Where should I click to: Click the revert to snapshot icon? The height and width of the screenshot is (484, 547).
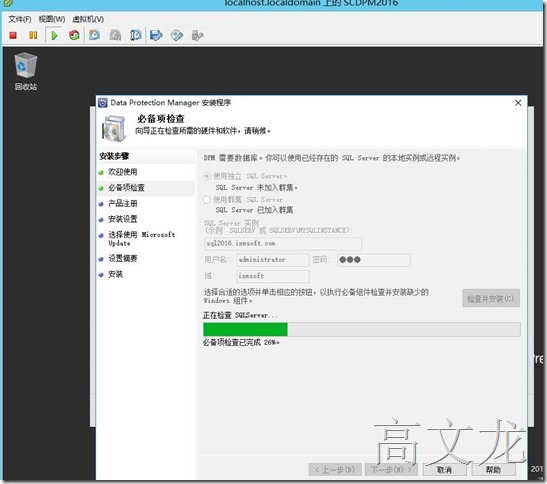coord(115,35)
